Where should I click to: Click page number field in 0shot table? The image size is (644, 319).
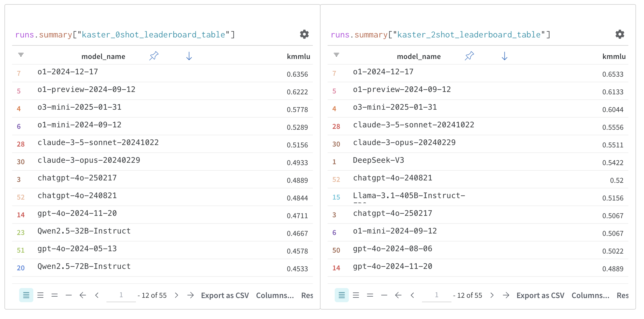click(x=121, y=295)
